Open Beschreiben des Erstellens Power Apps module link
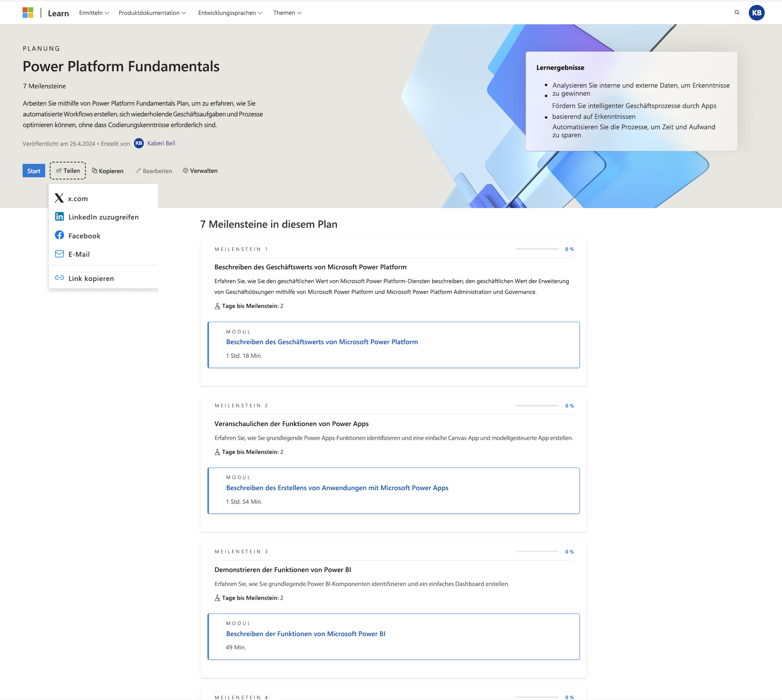This screenshot has height=700, width=782. 337,487
